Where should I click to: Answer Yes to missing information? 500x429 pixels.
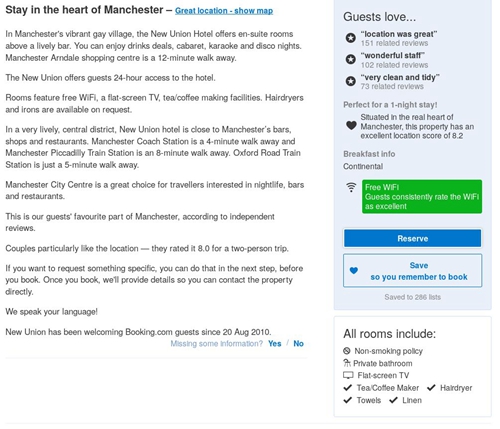point(275,344)
